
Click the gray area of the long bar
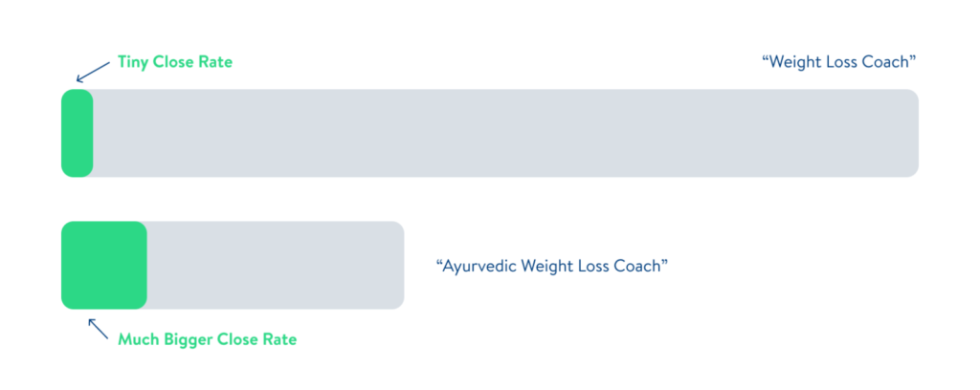click(x=498, y=133)
